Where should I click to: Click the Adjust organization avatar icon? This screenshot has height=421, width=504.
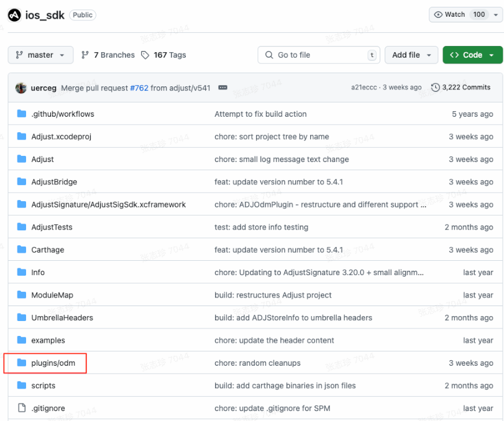[x=14, y=15]
